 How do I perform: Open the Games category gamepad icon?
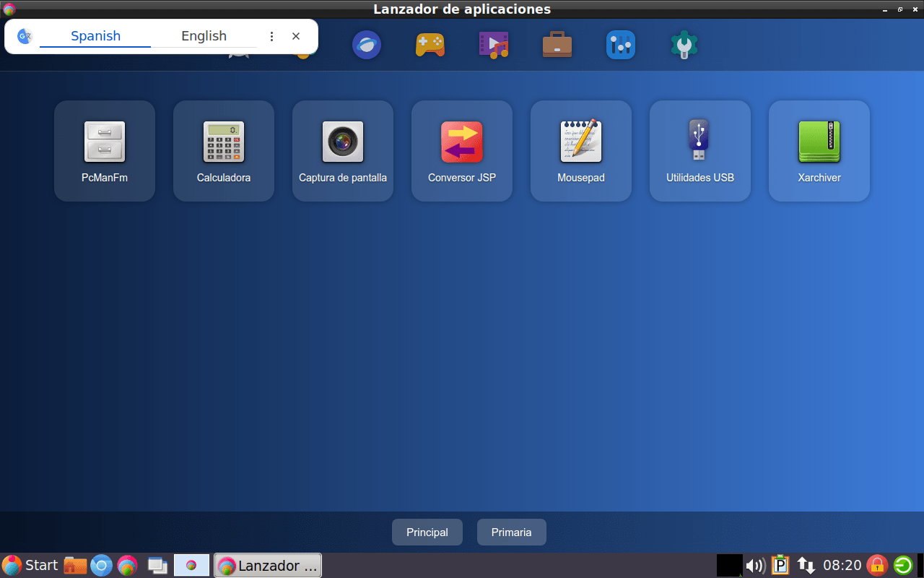pos(430,44)
